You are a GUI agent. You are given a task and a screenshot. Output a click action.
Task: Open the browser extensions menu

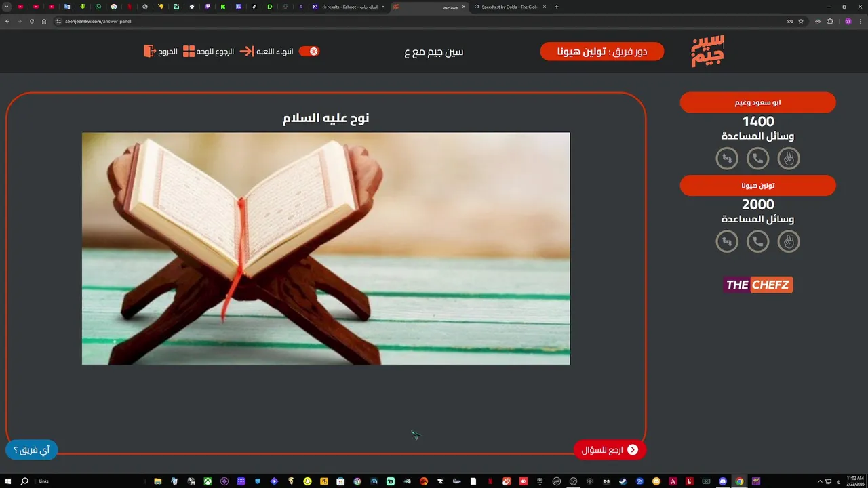pos(830,21)
